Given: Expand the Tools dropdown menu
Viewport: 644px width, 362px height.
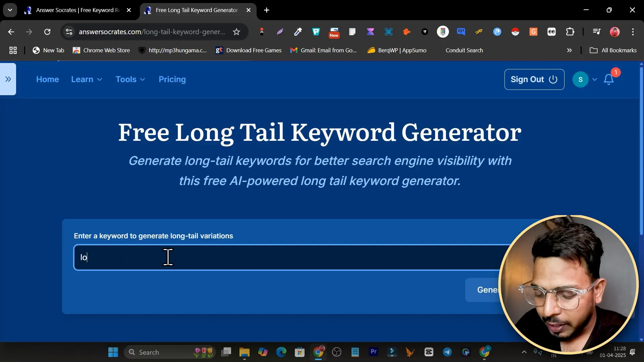Looking at the screenshot, I should (130, 79).
